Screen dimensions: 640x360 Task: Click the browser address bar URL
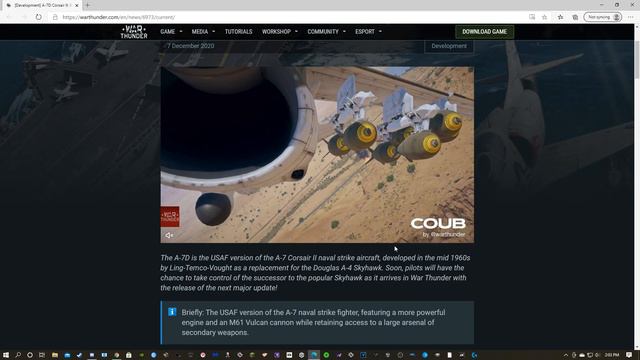tap(119, 17)
